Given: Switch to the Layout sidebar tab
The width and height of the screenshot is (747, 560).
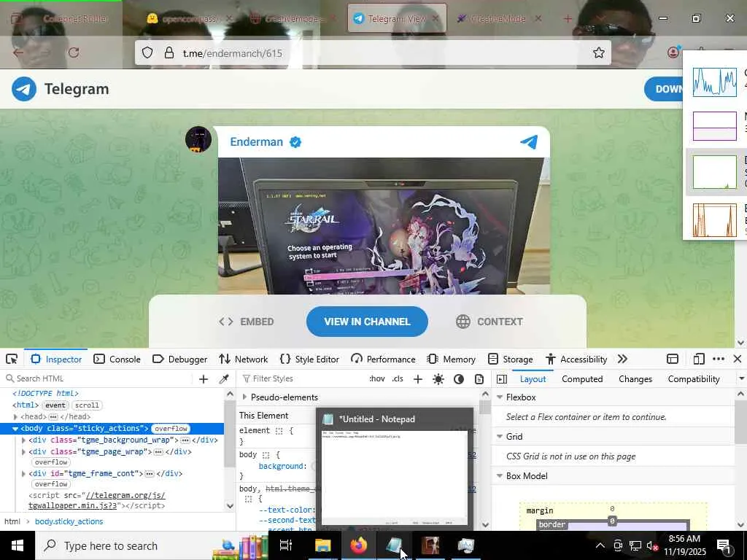Looking at the screenshot, I should click(x=533, y=379).
